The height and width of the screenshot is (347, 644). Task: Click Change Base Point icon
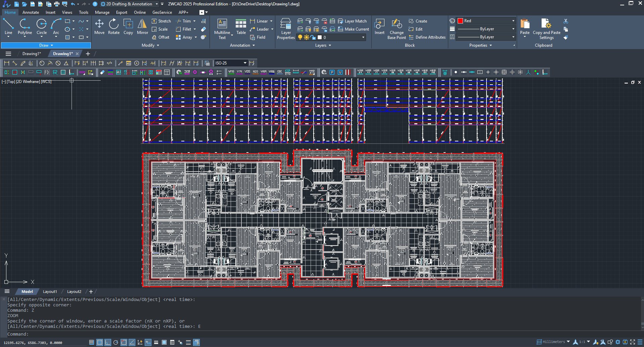tap(397, 29)
